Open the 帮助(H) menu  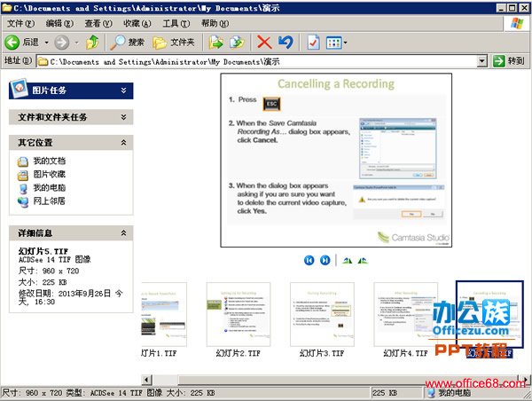pyautogui.click(x=215, y=23)
